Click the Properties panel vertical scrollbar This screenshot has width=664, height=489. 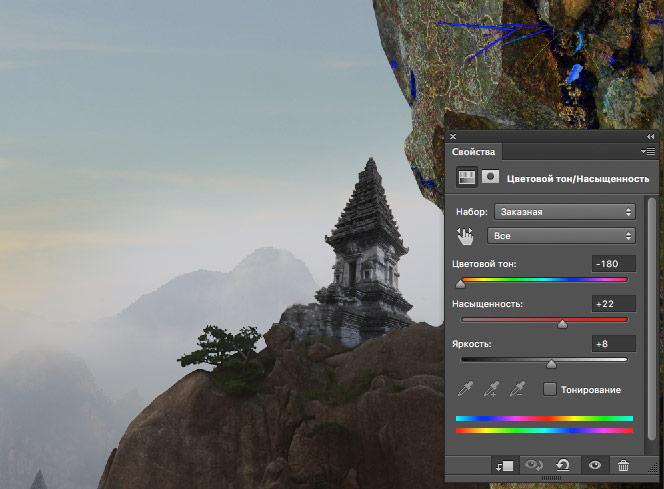point(653,320)
